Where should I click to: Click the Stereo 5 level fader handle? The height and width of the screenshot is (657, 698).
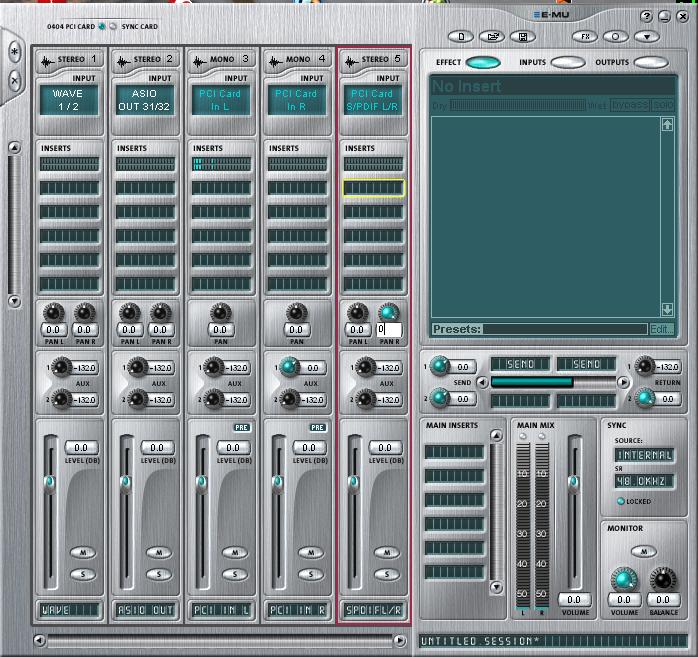pos(354,483)
